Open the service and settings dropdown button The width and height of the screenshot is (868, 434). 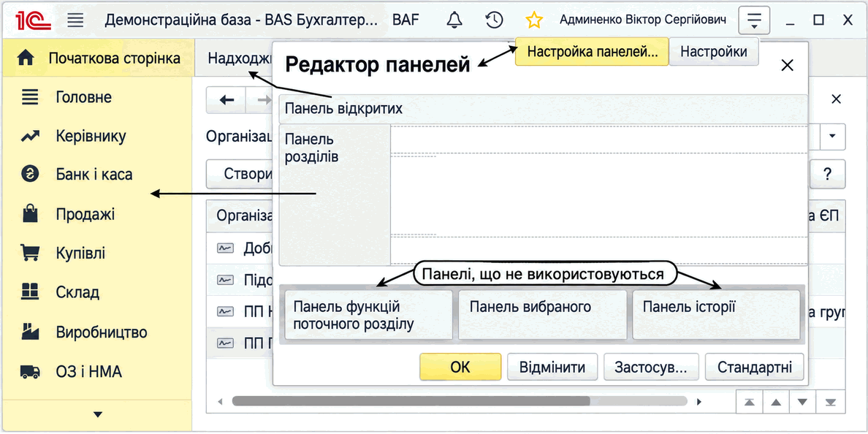pyautogui.click(x=754, y=20)
